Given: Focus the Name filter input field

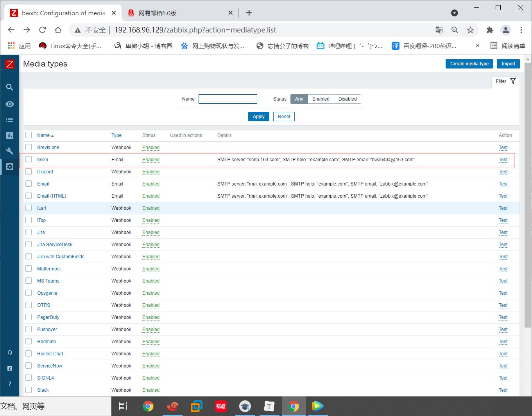Looking at the screenshot, I should [x=228, y=99].
